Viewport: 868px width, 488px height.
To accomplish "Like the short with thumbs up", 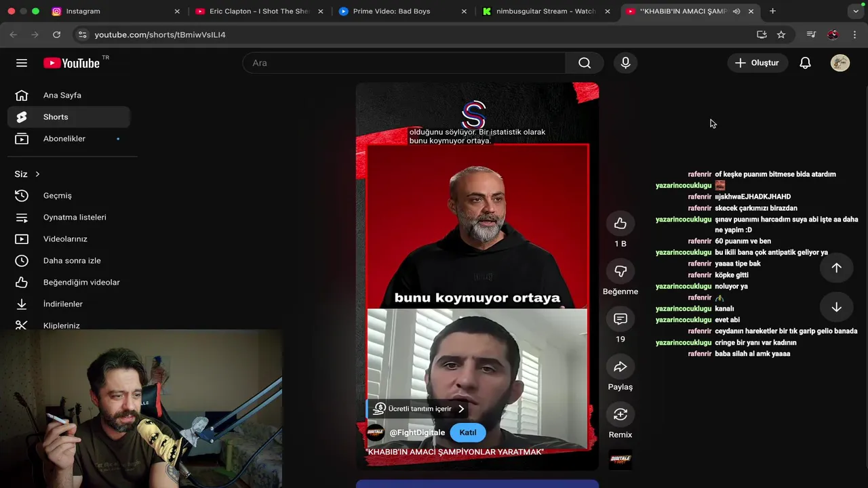I will tap(620, 224).
